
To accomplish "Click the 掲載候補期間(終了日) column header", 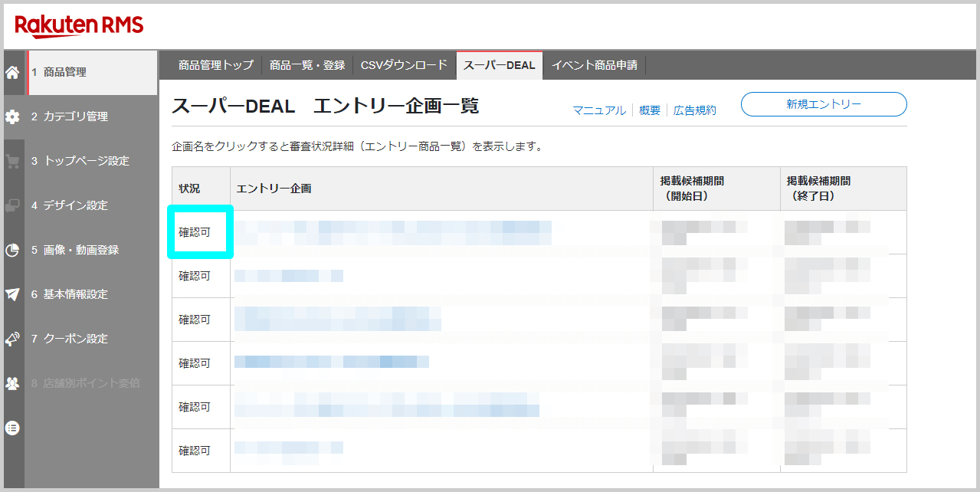I will click(844, 189).
